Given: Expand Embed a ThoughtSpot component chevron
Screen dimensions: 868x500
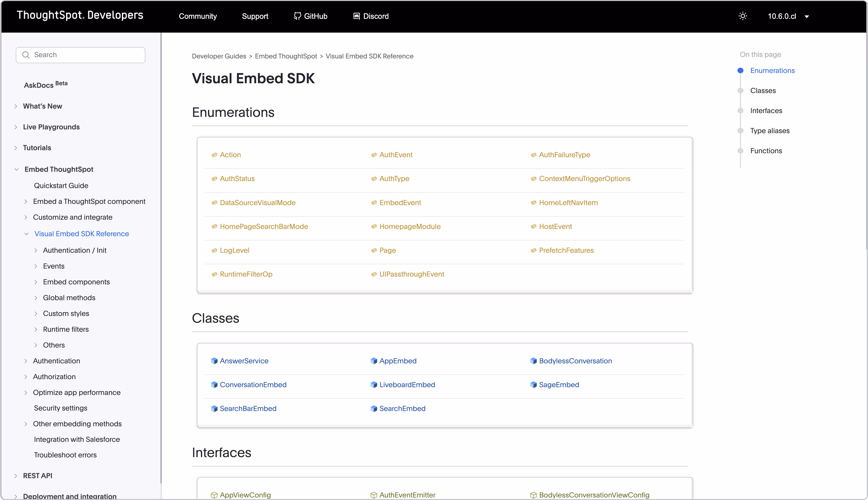Looking at the screenshot, I should (x=26, y=202).
